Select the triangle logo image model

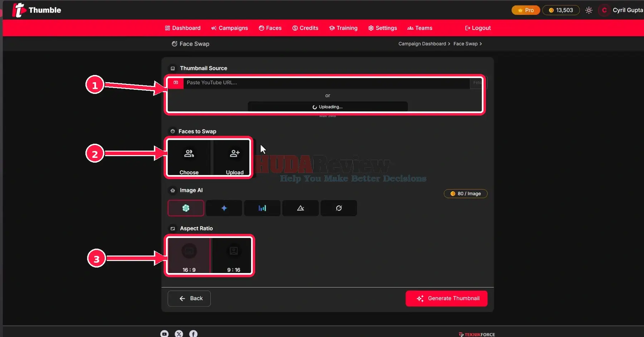[x=301, y=208]
